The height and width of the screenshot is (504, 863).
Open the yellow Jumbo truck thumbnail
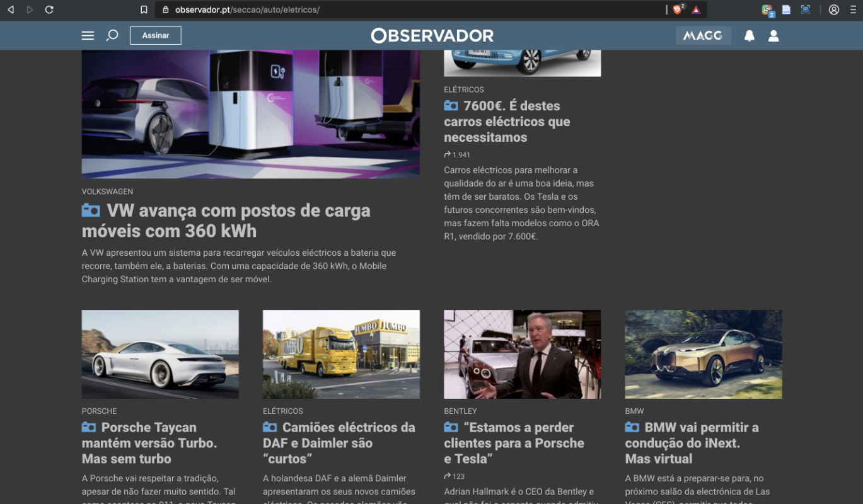(341, 354)
